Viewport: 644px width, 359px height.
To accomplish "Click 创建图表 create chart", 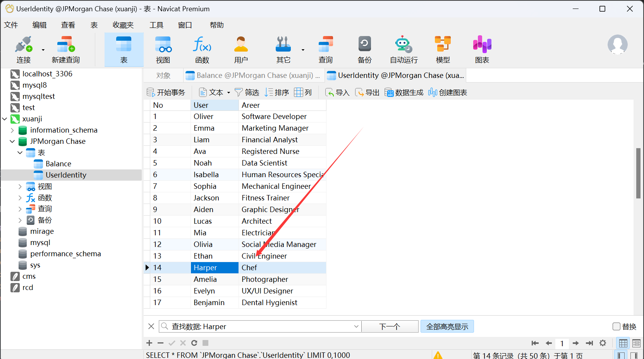I will click(448, 92).
